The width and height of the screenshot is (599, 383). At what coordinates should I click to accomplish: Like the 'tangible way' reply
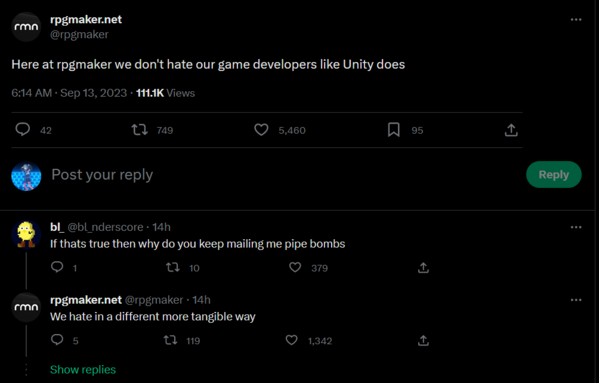291,340
